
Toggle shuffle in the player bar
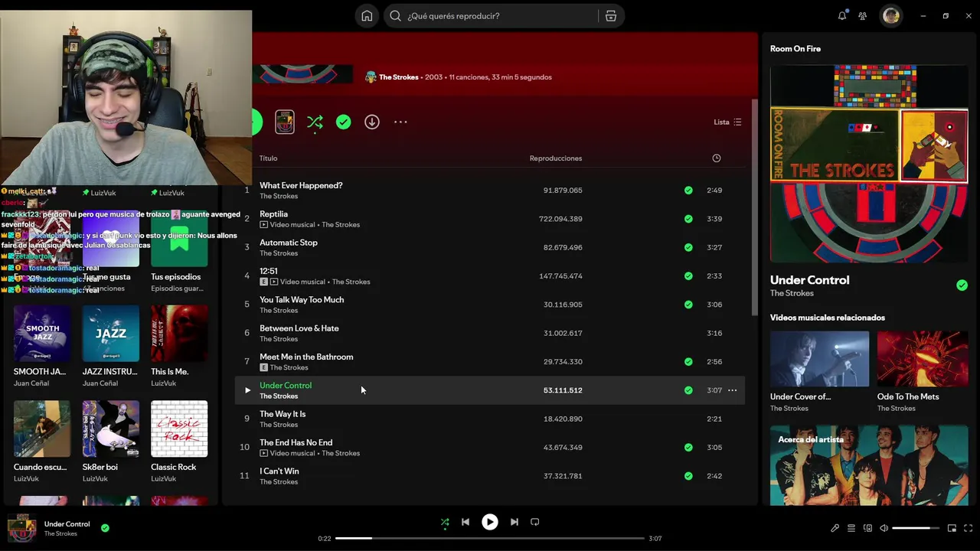(x=445, y=523)
